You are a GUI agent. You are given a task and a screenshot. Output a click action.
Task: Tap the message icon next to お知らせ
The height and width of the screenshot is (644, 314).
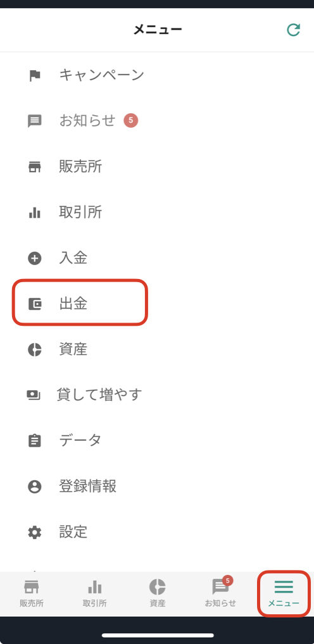35,121
